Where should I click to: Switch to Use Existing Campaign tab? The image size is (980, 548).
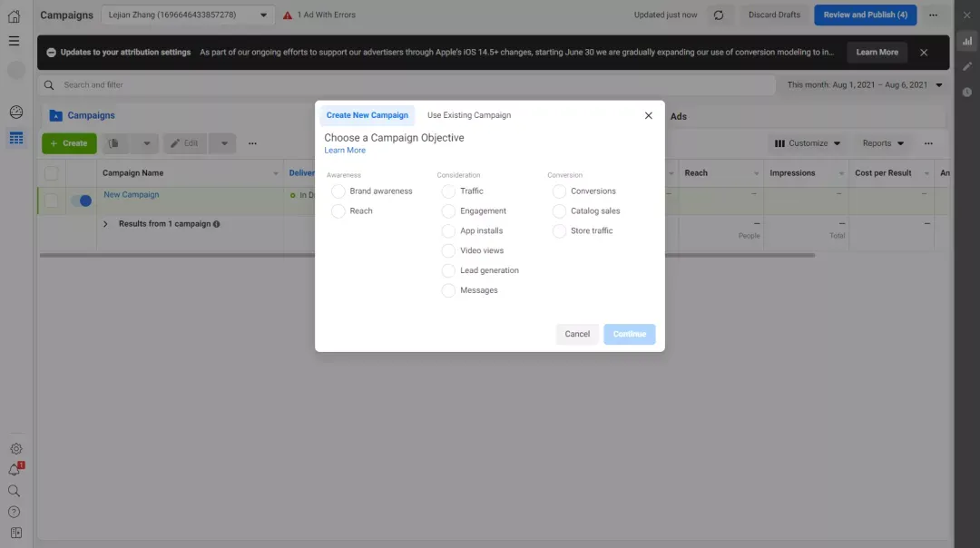click(469, 115)
